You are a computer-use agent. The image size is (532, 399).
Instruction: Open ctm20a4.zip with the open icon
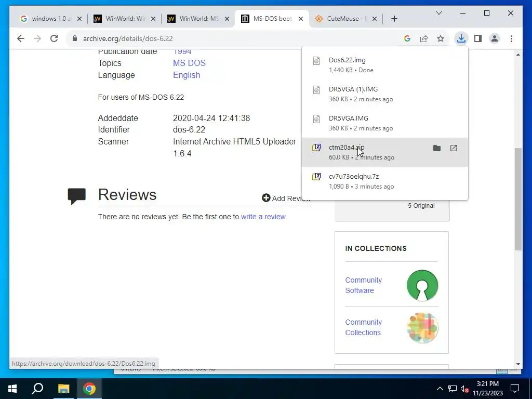[454, 148]
